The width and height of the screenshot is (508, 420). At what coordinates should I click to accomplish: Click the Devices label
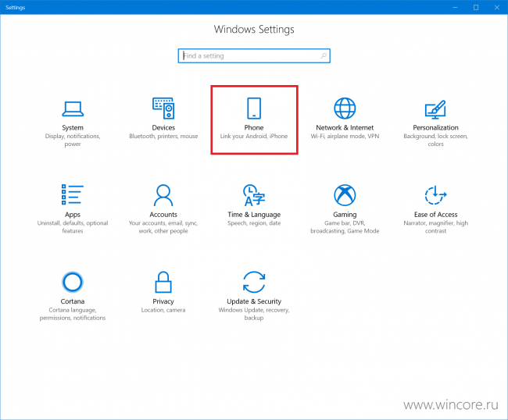163,127
